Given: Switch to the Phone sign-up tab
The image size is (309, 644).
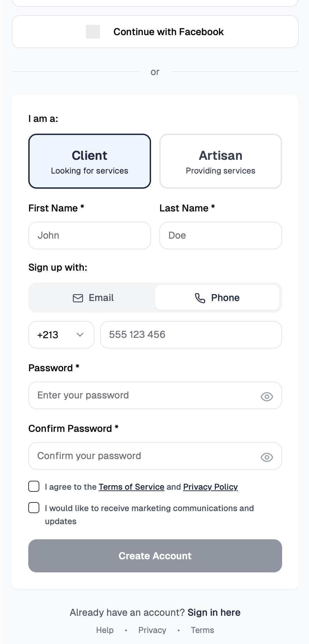Looking at the screenshot, I should 217,298.
